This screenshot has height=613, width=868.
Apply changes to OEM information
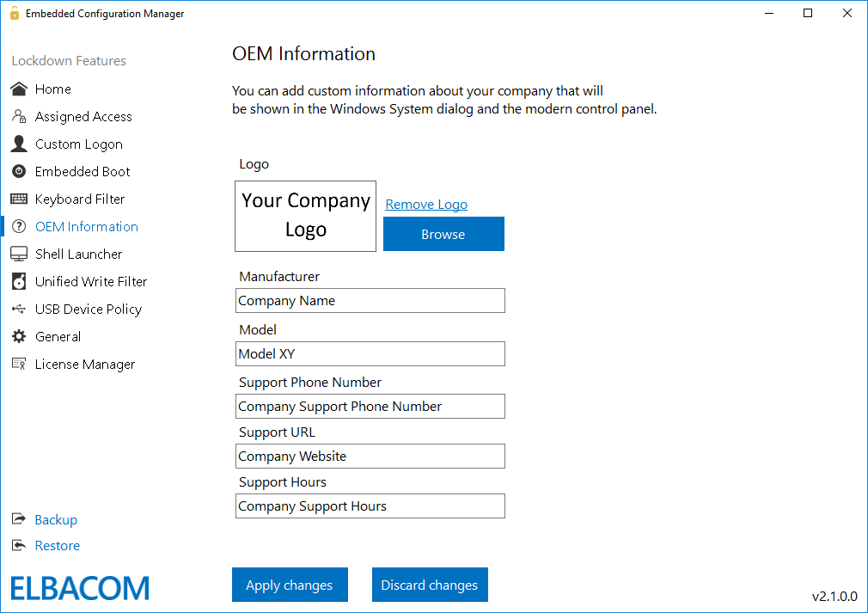290,585
